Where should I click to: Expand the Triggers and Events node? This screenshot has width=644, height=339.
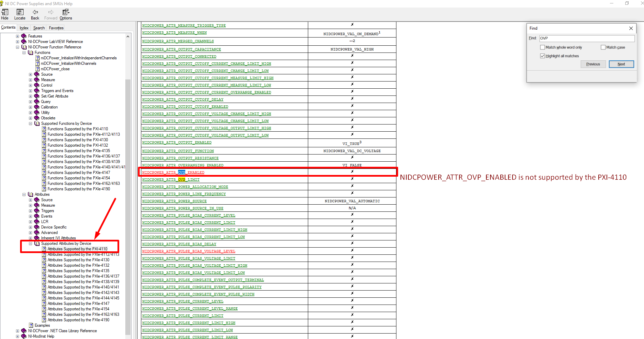click(x=30, y=91)
